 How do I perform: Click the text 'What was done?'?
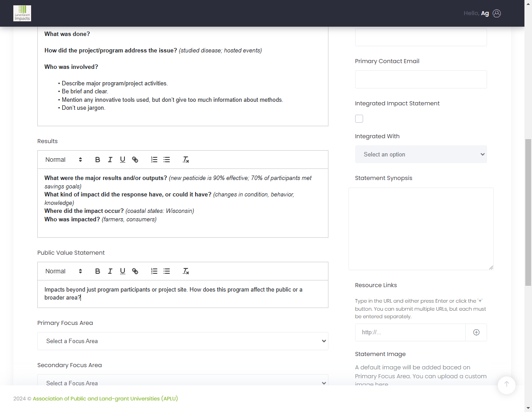point(67,34)
